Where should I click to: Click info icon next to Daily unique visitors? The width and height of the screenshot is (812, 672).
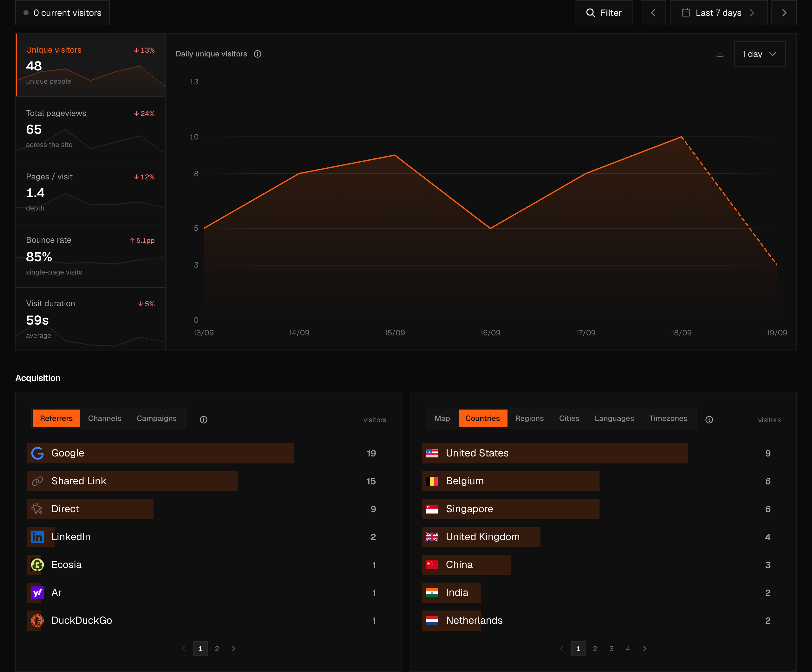coord(258,54)
